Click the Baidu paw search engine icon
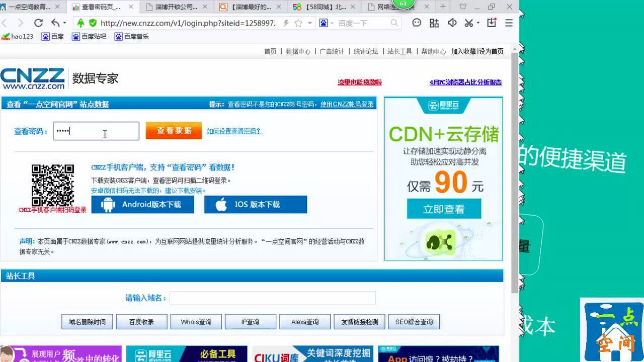The image size is (644, 362). click(x=323, y=23)
